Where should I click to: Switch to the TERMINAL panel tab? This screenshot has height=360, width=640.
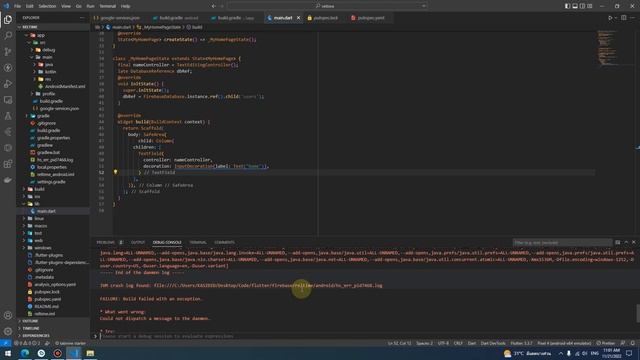pyautogui.click(x=198, y=242)
